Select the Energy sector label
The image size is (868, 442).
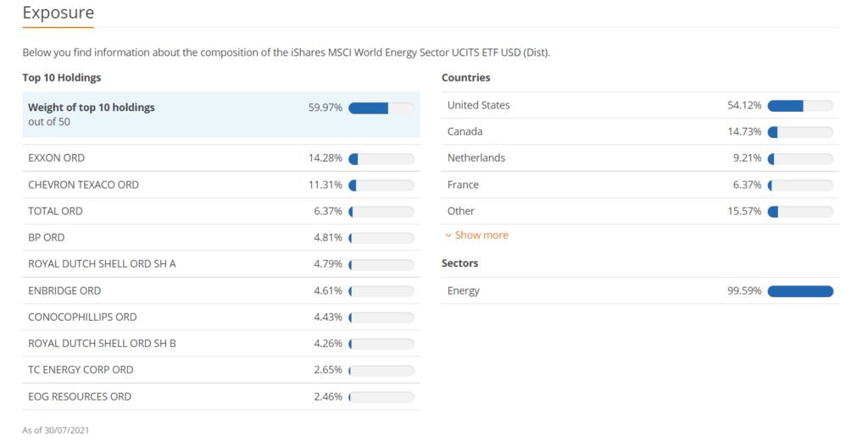click(x=464, y=291)
